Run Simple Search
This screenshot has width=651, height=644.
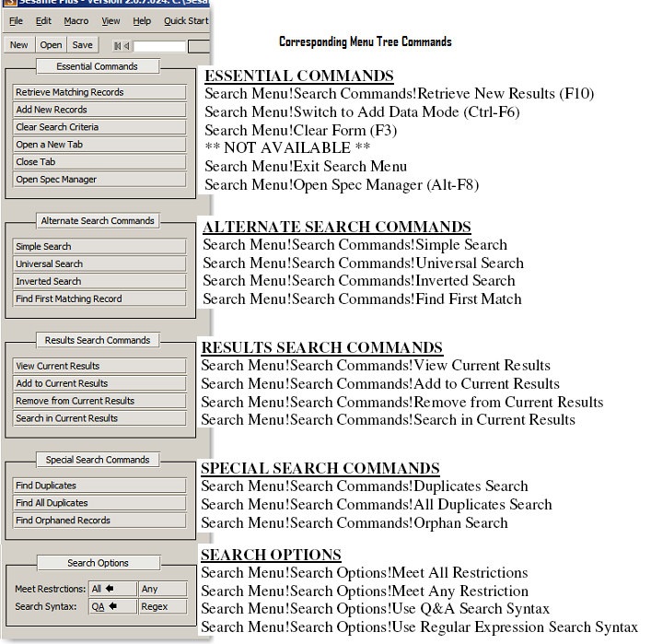tap(99, 246)
